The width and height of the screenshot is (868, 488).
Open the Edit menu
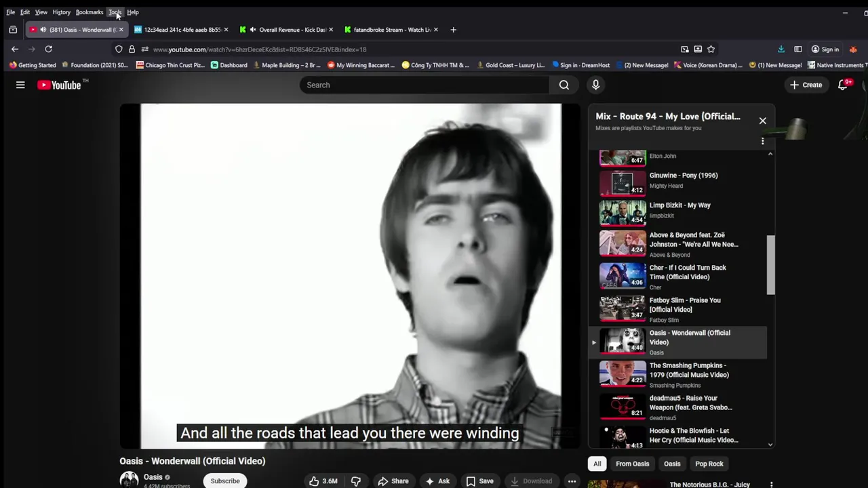(x=25, y=12)
